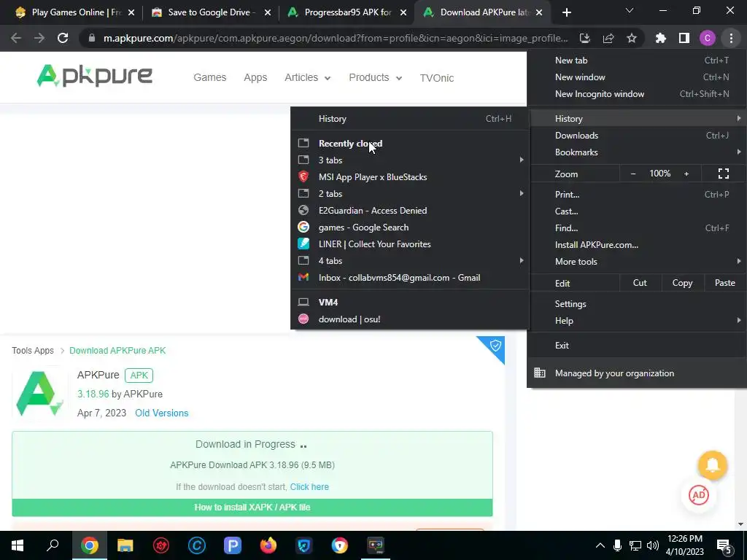Click the APKPure logo
Viewport: 747px width, 560px height.
(94, 76)
